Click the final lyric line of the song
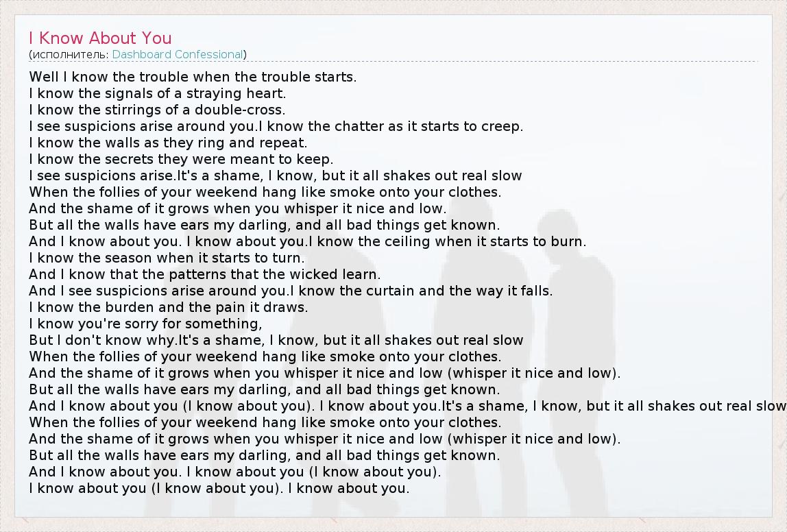The width and height of the screenshot is (787, 532). [219, 489]
